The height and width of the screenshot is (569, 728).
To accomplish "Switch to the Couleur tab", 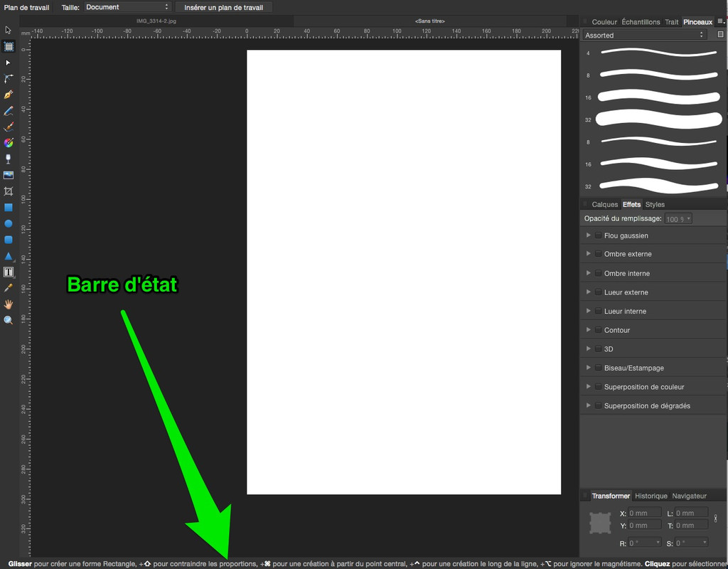I will pyautogui.click(x=604, y=22).
